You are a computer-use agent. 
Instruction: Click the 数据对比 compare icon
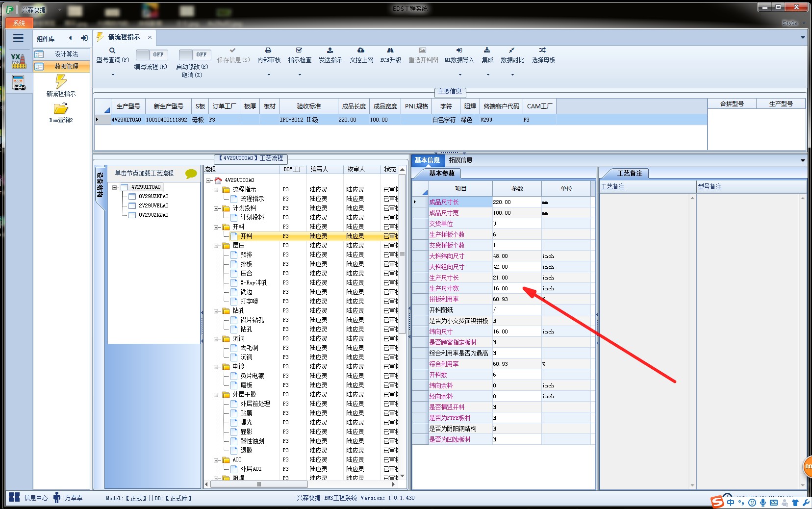coord(512,50)
